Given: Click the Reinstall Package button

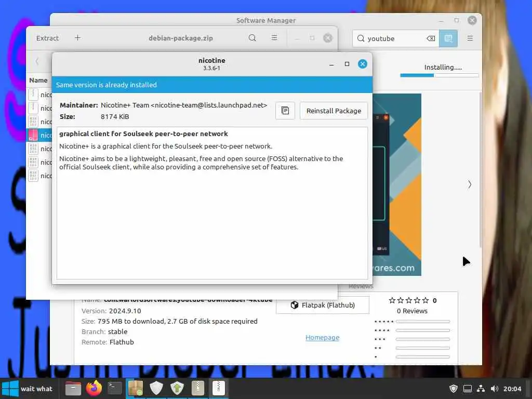Looking at the screenshot, I should point(334,111).
